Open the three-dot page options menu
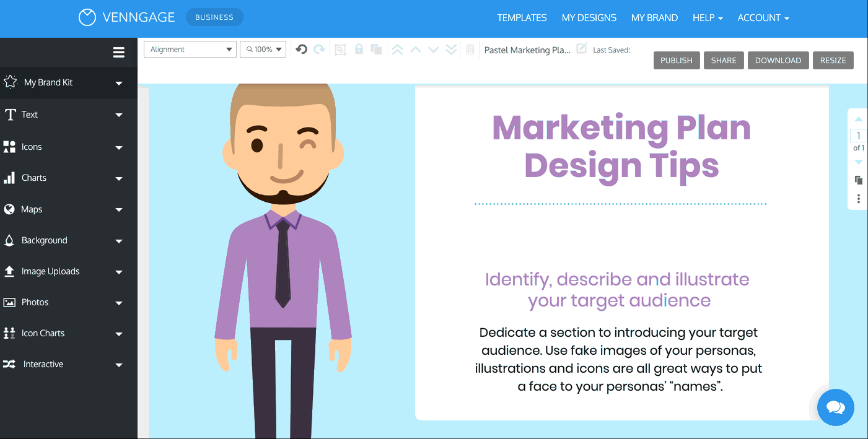The image size is (868, 439). click(858, 199)
